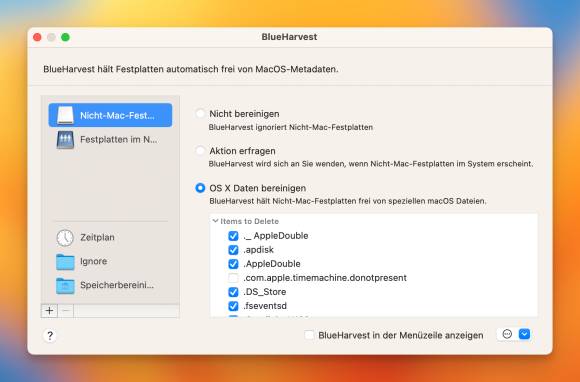Select the Nicht bereinigen radio button
This screenshot has width=580, height=382.
point(200,114)
